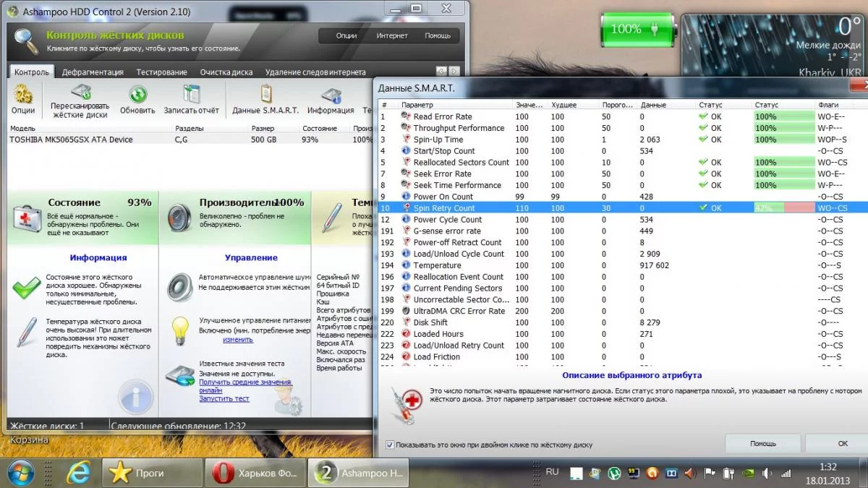The width and height of the screenshot is (868, 488).
Task: Switch to the Тестирование tab
Action: click(162, 72)
